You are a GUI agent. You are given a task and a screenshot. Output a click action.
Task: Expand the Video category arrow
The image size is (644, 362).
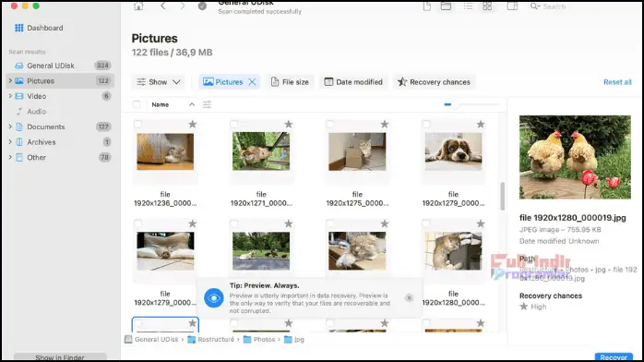(x=10, y=96)
